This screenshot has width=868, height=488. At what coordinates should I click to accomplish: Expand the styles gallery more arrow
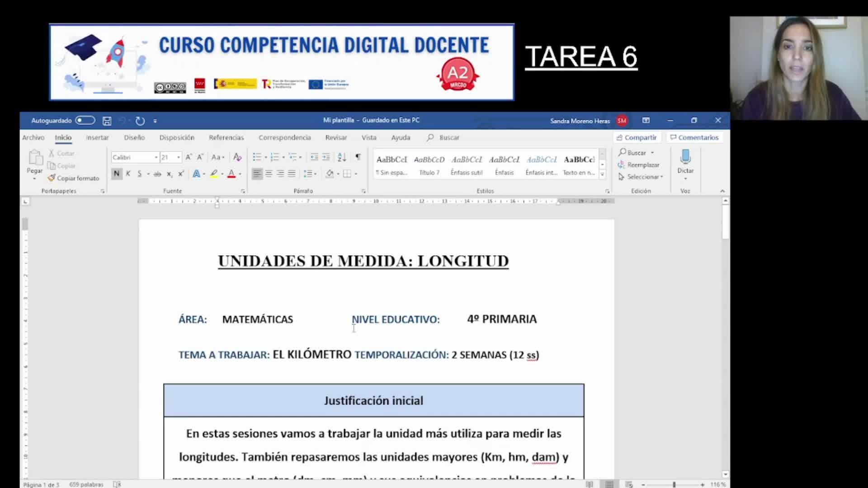(x=602, y=174)
